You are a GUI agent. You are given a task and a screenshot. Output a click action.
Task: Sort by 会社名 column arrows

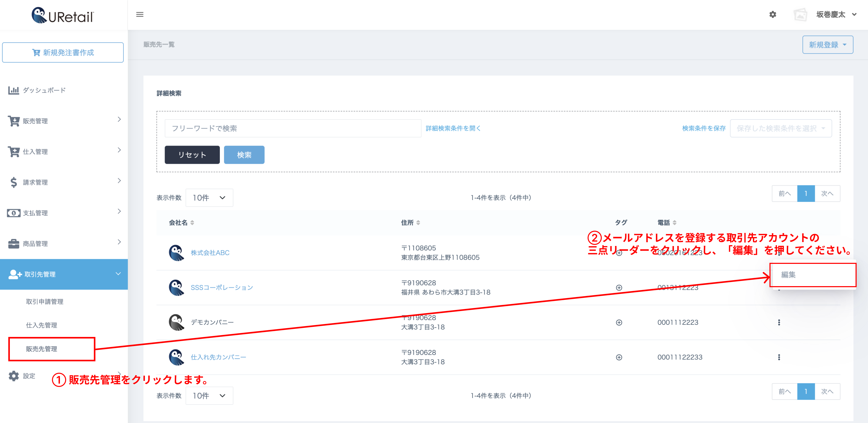point(192,223)
